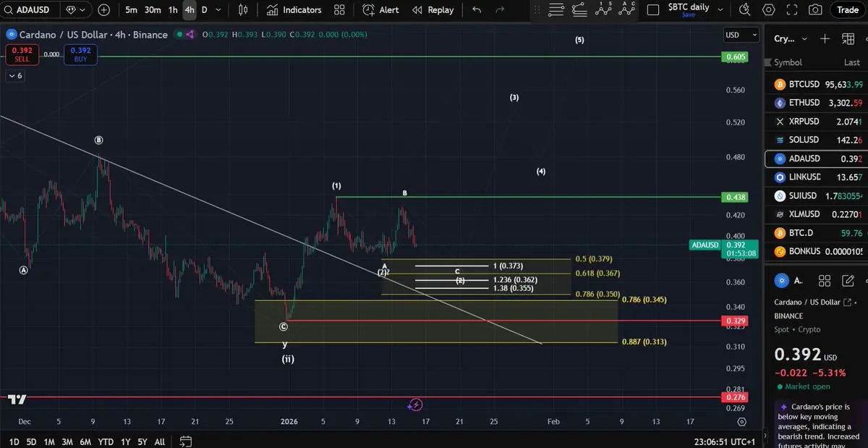Redo last chart action
The width and height of the screenshot is (868, 448).
500,10
